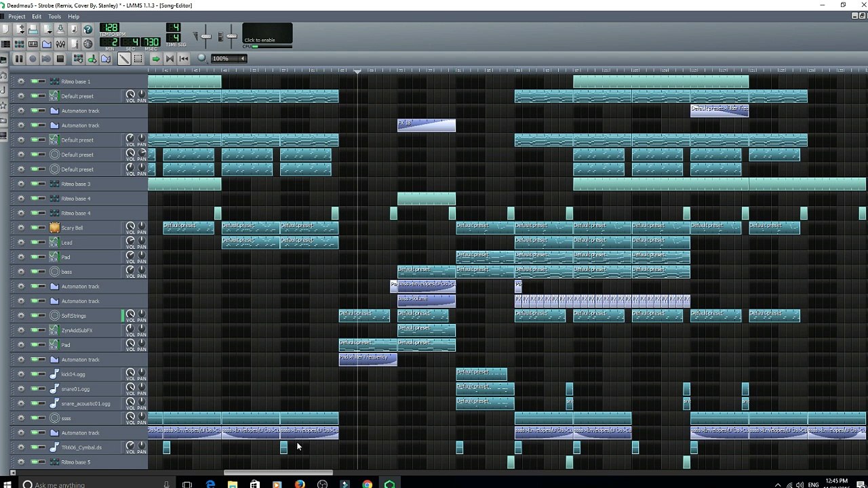
Task: Click the tempo BPM 128 display
Action: [109, 28]
